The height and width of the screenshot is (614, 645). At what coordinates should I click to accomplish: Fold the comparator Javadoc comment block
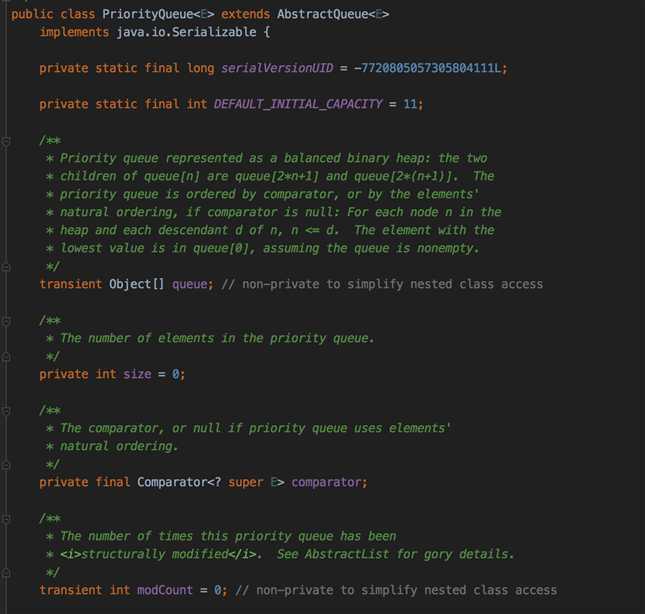point(6,411)
